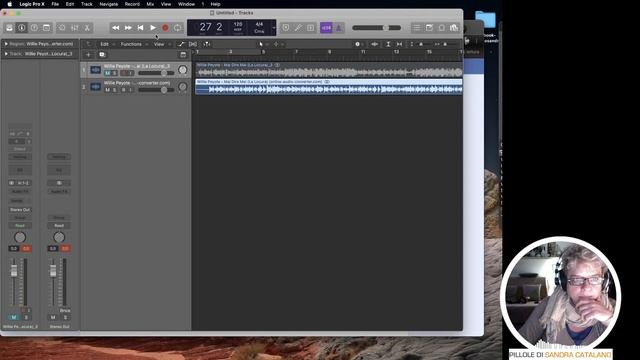The height and width of the screenshot is (360, 640).
Task: Click the vertical auto zoom icon
Action: (388, 44)
